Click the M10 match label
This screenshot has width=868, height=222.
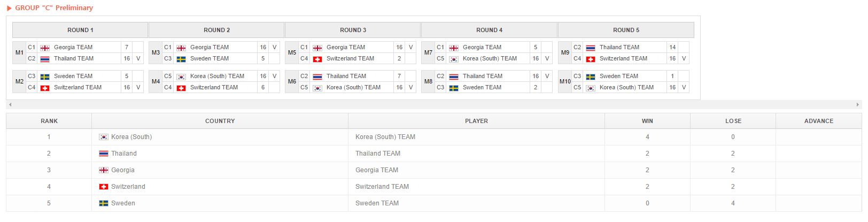coord(565,81)
